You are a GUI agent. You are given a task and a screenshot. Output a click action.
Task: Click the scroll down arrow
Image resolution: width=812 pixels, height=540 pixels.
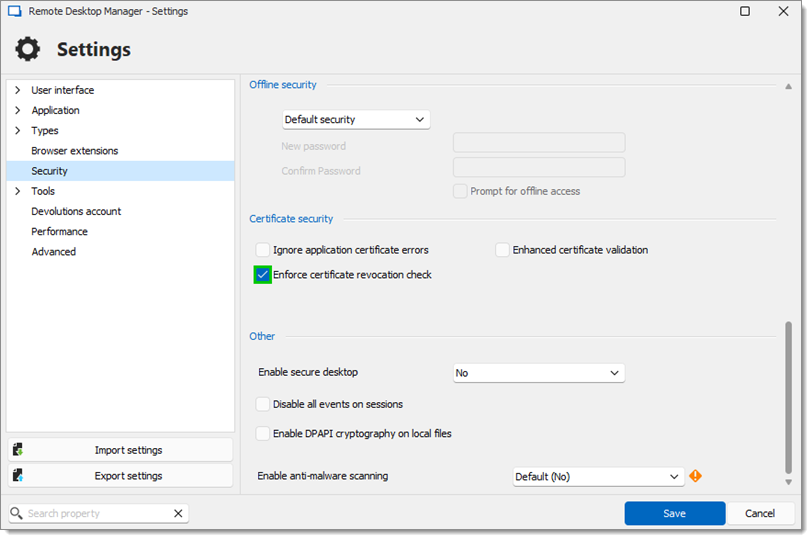(x=788, y=482)
